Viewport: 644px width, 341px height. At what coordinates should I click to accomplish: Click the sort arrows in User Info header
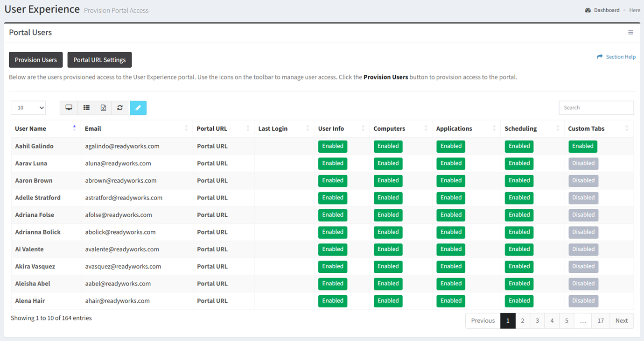pyautogui.click(x=363, y=128)
